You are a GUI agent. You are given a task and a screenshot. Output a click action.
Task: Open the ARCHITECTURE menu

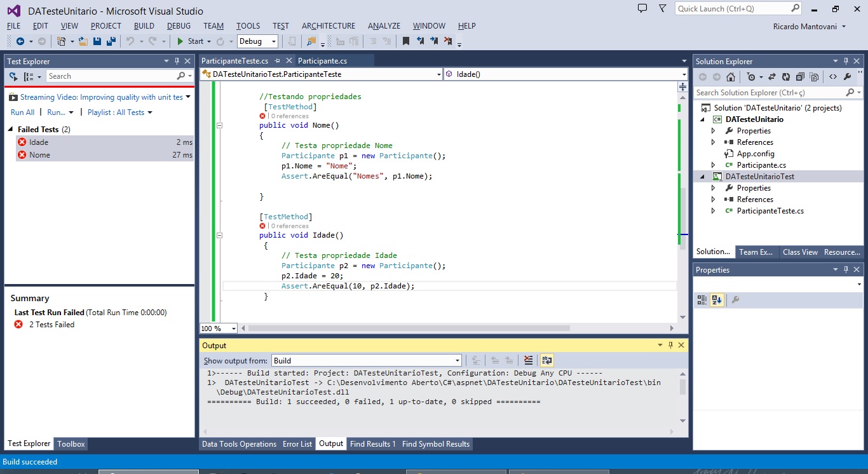click(328, 26)
